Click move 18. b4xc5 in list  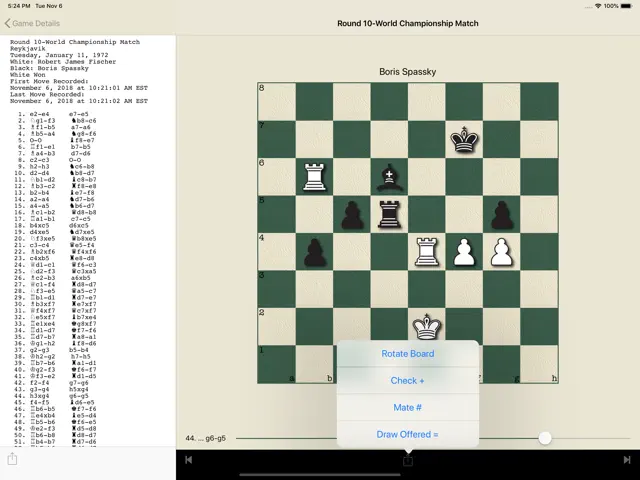coord(39,225)
